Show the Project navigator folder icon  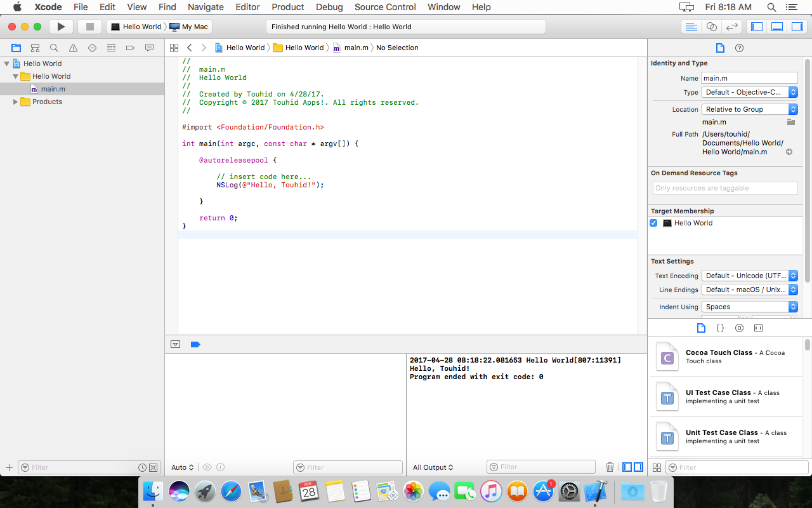tap(16, 48)
